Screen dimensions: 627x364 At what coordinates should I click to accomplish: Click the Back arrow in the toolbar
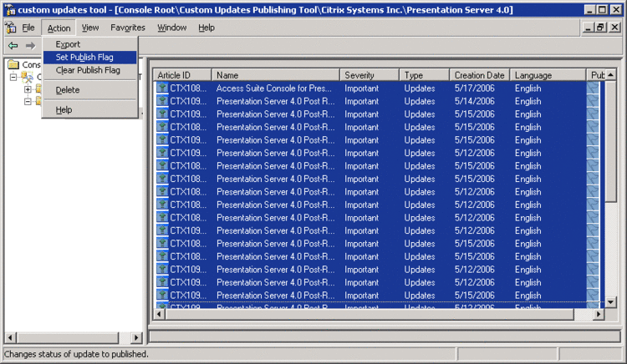(13, 45)
